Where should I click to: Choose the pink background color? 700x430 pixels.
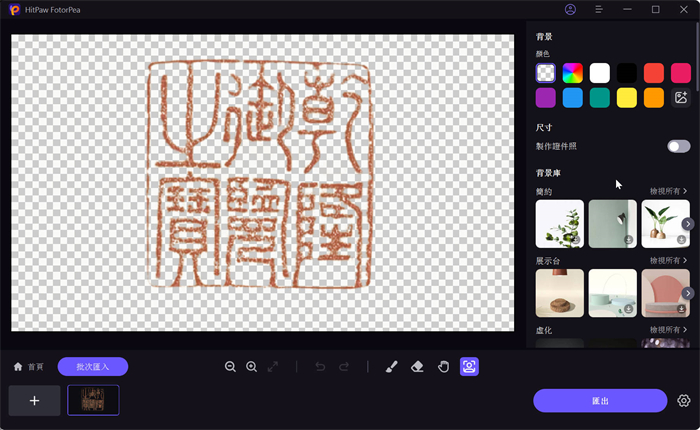tap(681, 73)
